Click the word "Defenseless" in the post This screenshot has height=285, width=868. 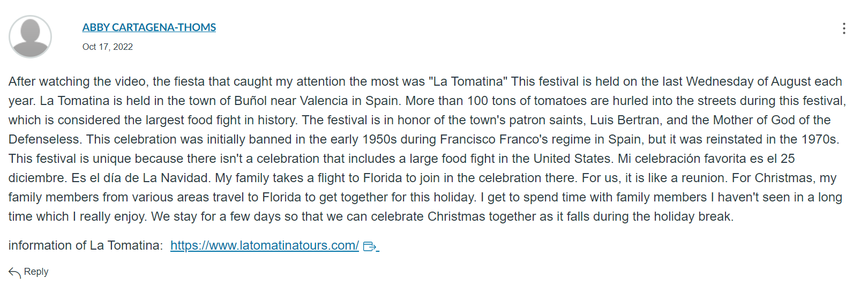(44, 139)
